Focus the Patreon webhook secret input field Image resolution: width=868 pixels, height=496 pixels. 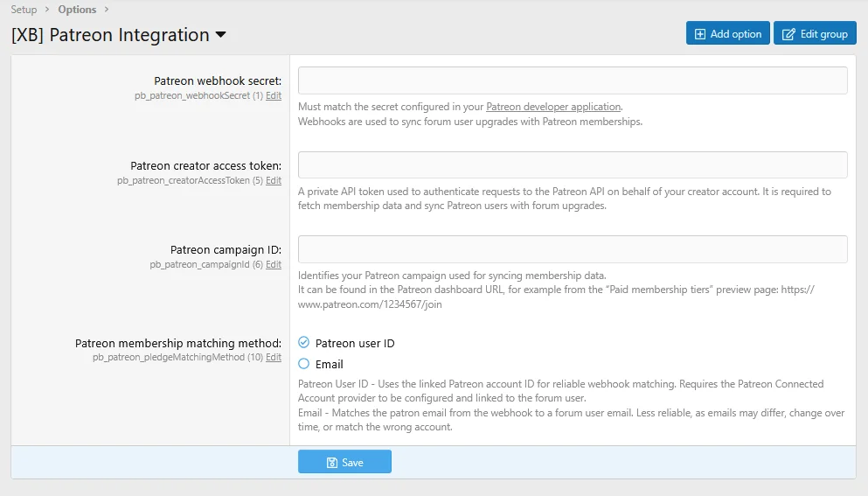coord(573,80)
